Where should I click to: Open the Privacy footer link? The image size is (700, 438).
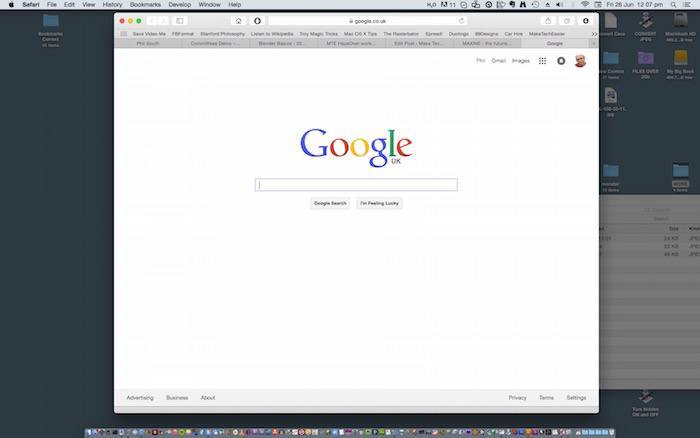[517, 398]
